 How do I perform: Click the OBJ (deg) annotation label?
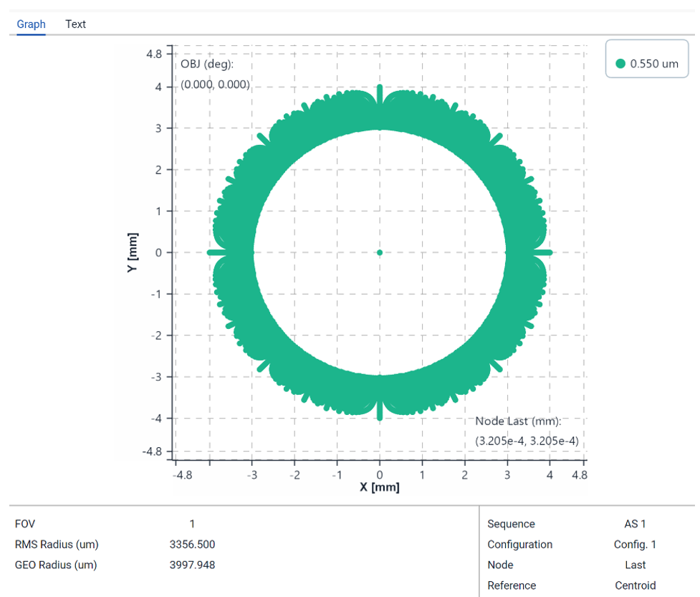click(x=207, y=65)
